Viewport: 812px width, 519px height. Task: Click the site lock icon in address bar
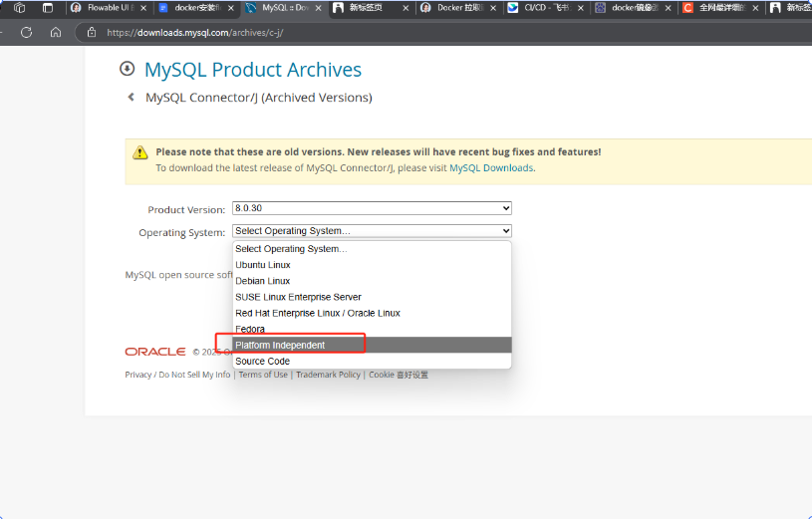pos(92,32)
